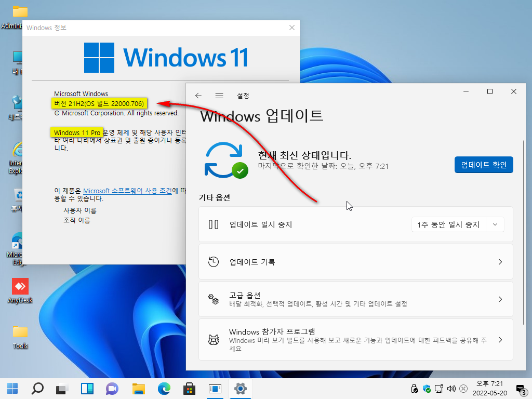532x399 pixels.
Task: Click the 1주 동안 일시 중지 button
Action: [449, 224]
